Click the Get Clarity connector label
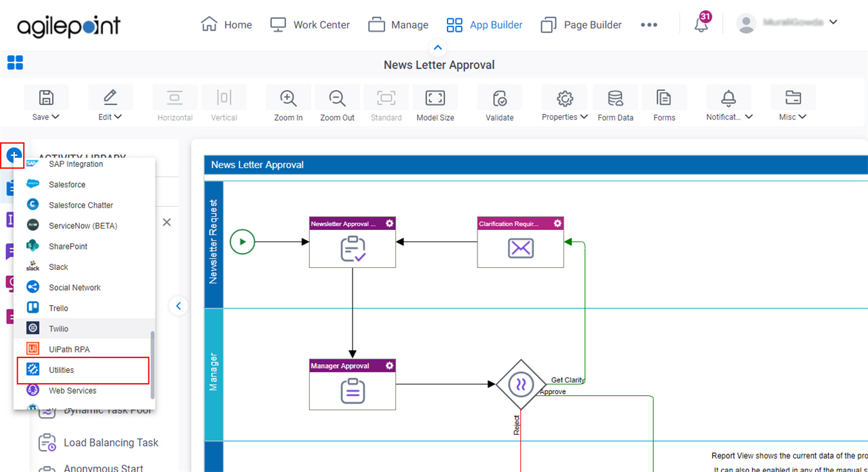The image size is (868, 472). pos(568,380)
